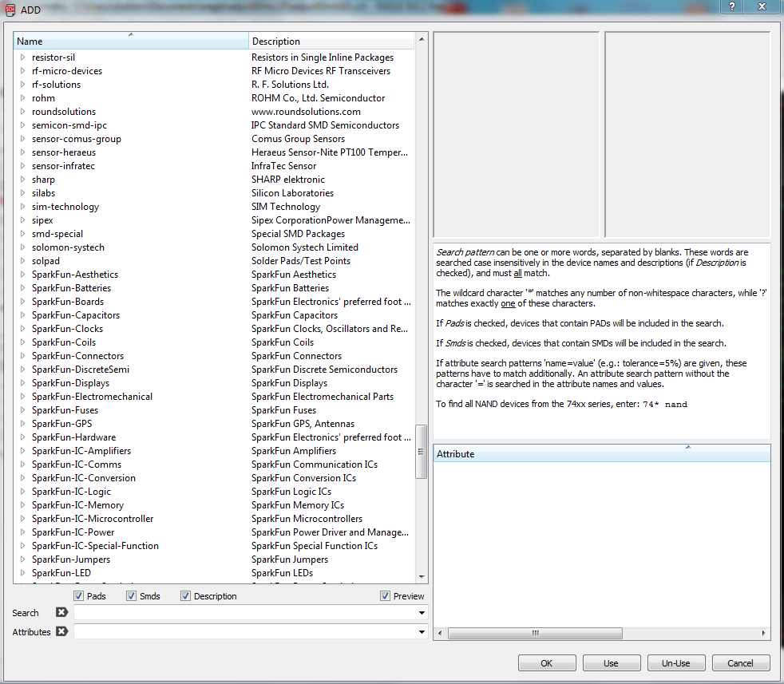Image resolution: width=784 pixels, height=684 pixels.
Task: Click the help question mark button
Action: 732,6
